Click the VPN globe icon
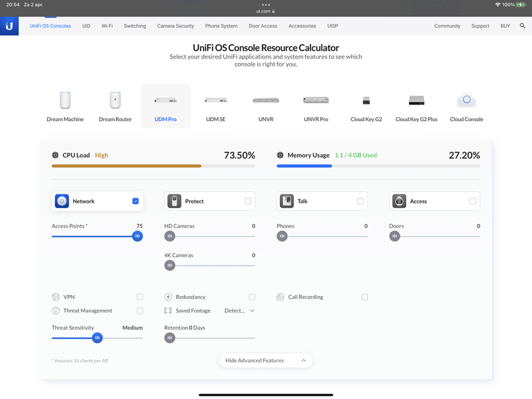Image resolution: width=532 pixels, height=399 pixels. (56, 297)
